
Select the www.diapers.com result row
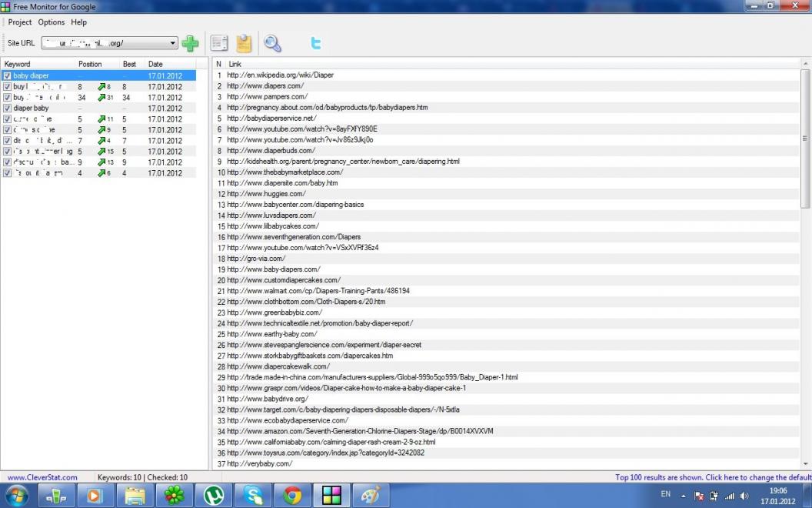pyautogui.click(x=507, y=86)
